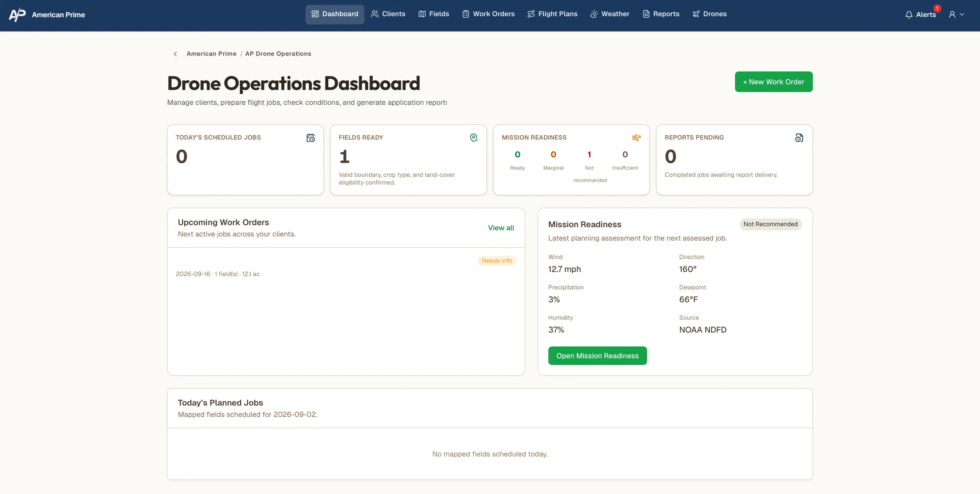The height and width of the screenshot is (494, 980).
Task: Click the Not Recommended status badge
Action: [x=771, y=224]
